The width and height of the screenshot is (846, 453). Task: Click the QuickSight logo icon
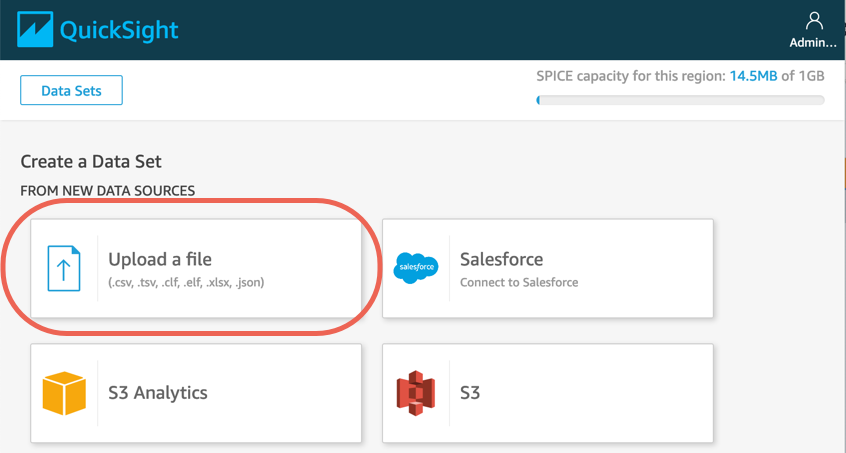[34, 30]
